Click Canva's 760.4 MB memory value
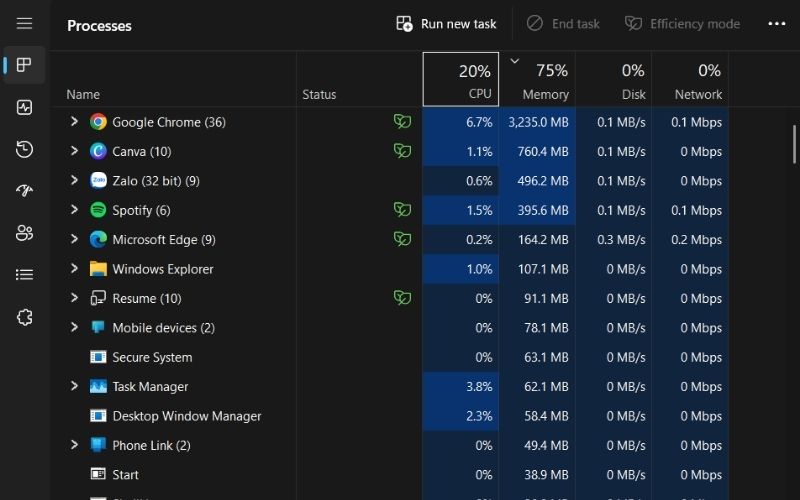This screenshot has height=500, width=800. click(543, 152)
